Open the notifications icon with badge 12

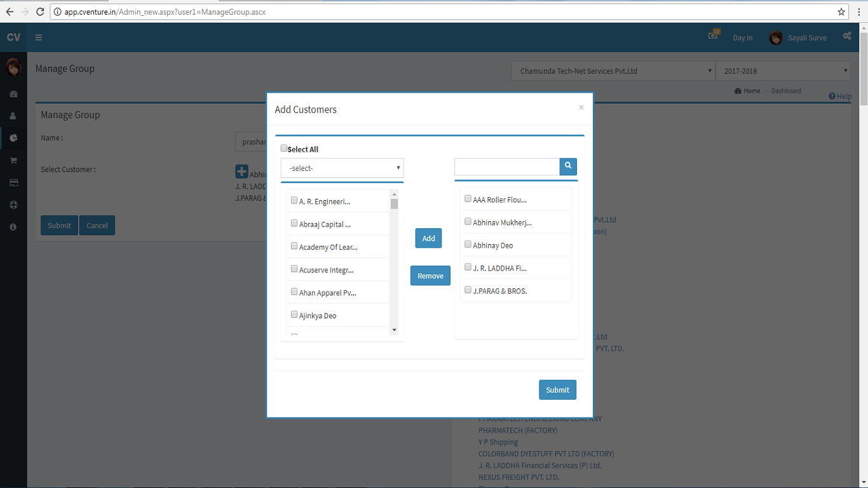(x=714, y=35)
